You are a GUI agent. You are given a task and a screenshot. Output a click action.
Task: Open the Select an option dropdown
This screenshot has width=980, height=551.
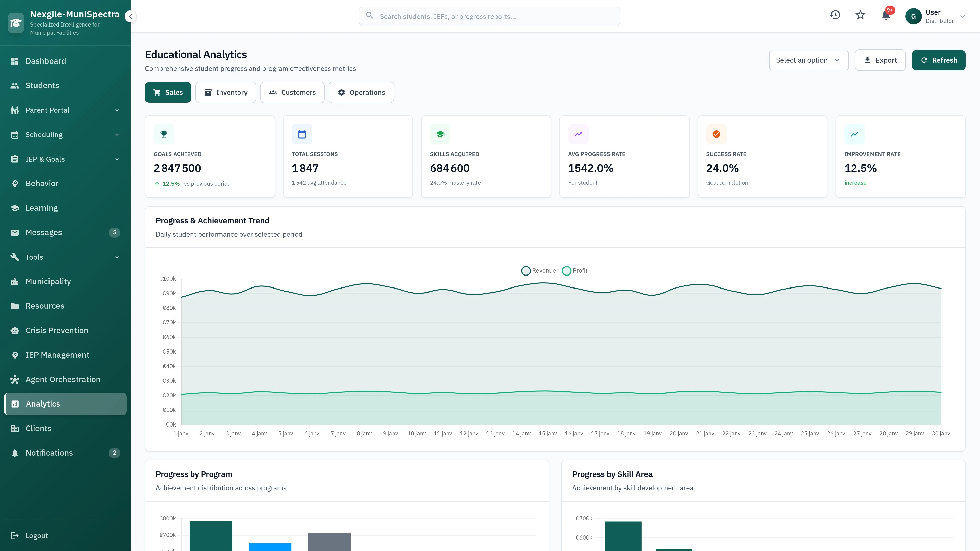click(808, 60)
